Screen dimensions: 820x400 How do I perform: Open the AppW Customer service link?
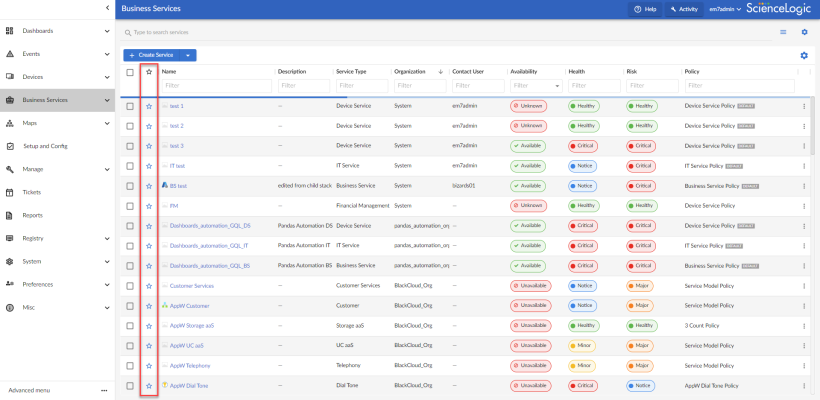click(x=189, y=305)
